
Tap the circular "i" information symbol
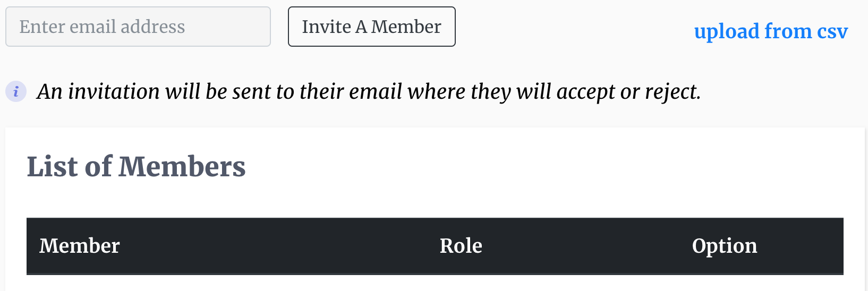[x=16, y=91]
